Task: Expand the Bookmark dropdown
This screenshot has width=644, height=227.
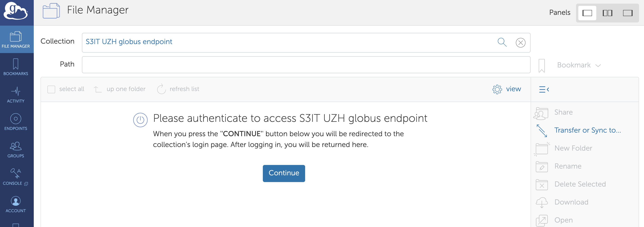Action: 579,65
